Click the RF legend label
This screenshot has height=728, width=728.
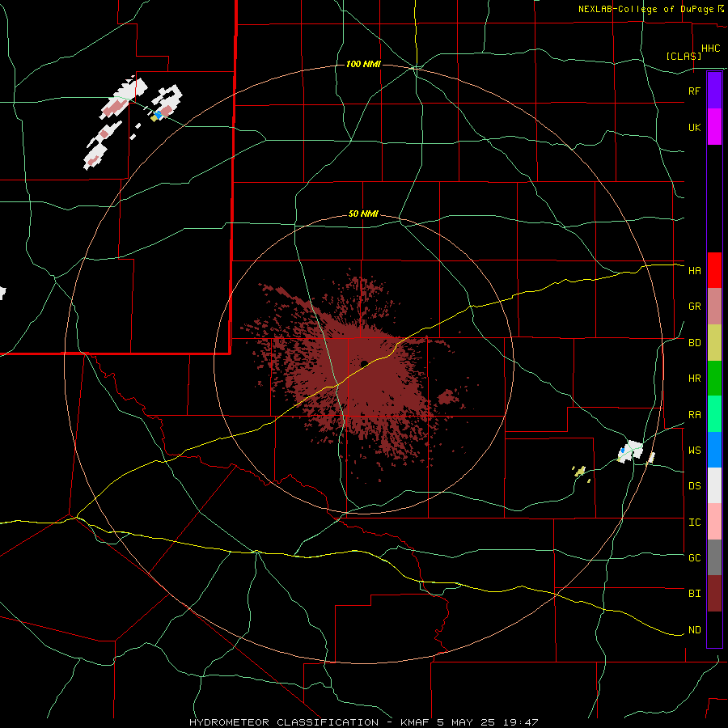click(695, 91)
